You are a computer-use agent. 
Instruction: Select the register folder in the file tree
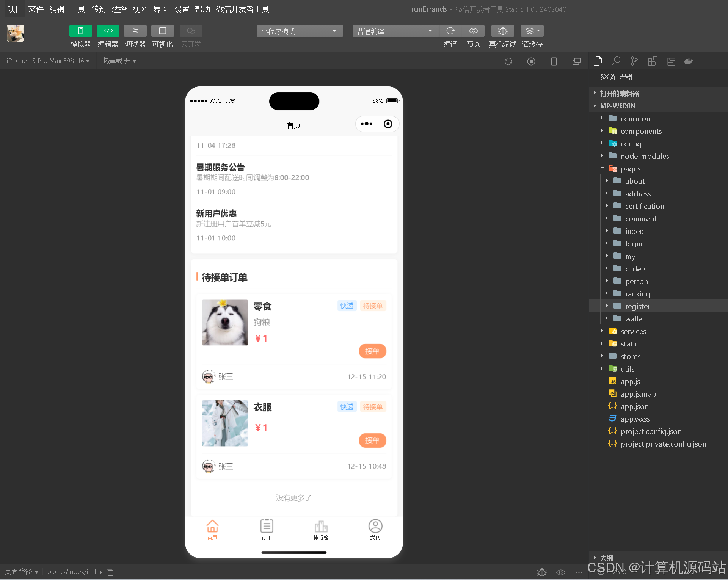click(637, 306)
